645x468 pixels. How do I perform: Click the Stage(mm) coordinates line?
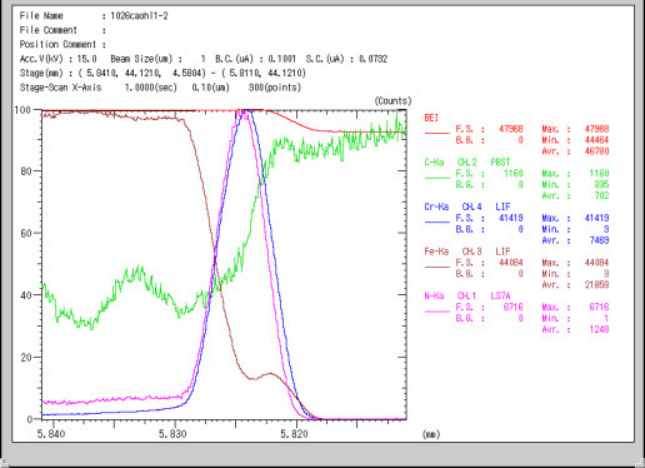(162, 73)
